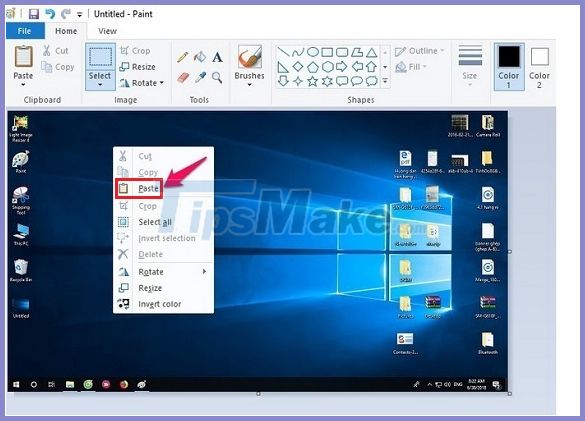The width and height of the screenshot is (585, 421).
Task: Choose the Right triangle shape
Action: coord(283,67)
